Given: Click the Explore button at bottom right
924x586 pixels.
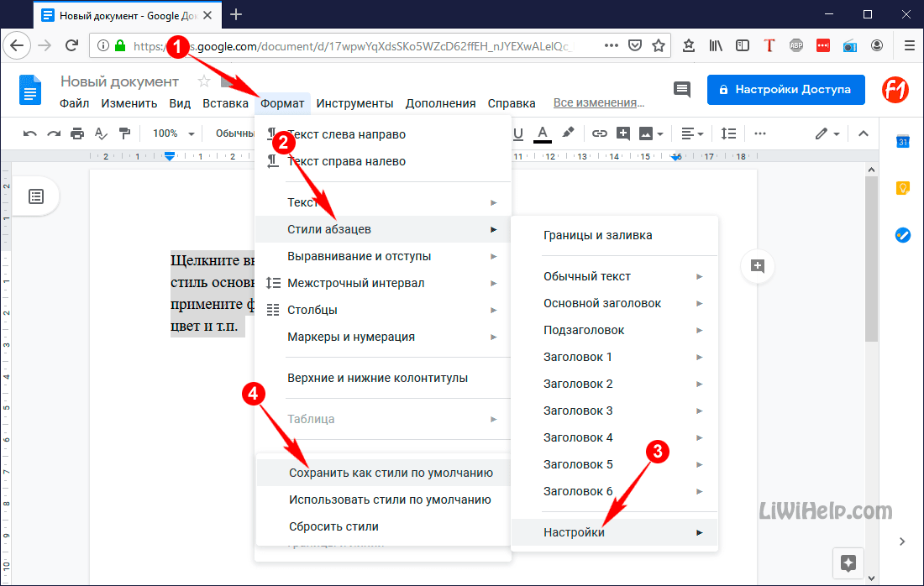Looking at the screenshot, I should pos(848,563).
